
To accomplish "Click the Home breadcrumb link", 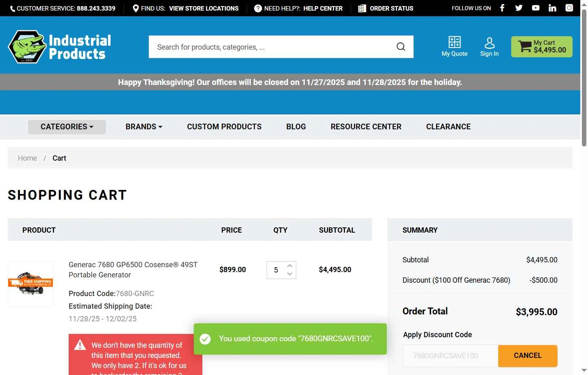I will pos(27,158).
